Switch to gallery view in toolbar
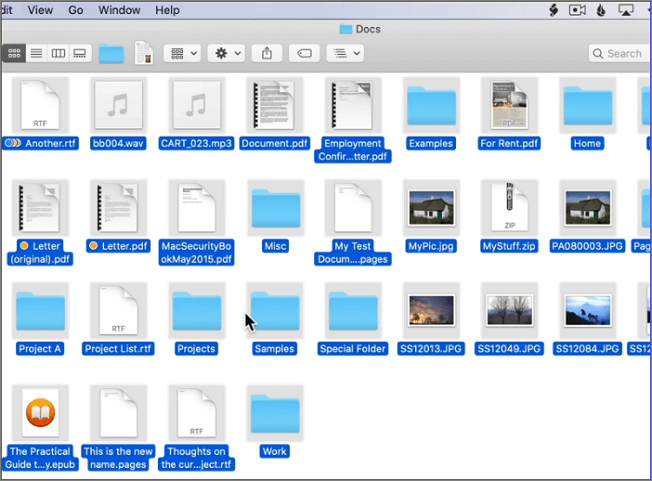 coord(80,53)
